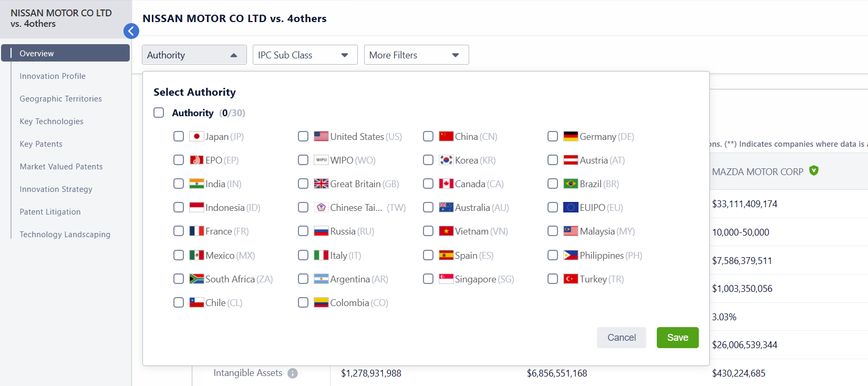Viewport: 868px width, 386px height.
Task: Collapse sidebar with the blue arrow button
Action: click(x=131, y=31)
